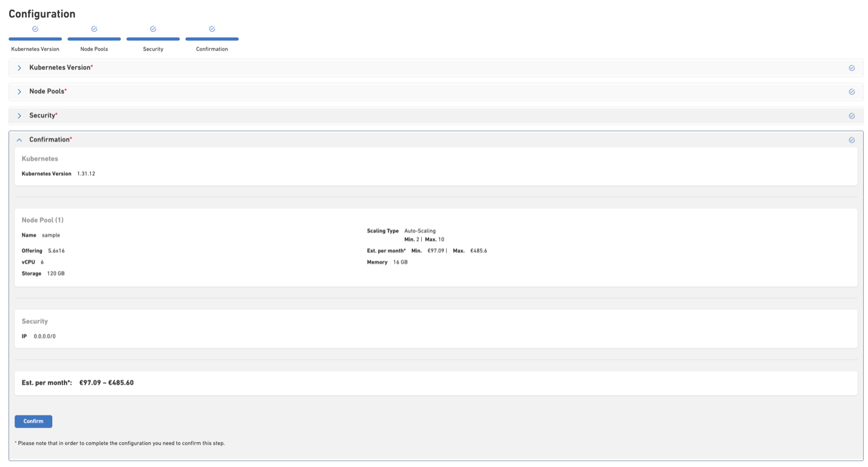Expand the Security section chevron

(19, 116)
